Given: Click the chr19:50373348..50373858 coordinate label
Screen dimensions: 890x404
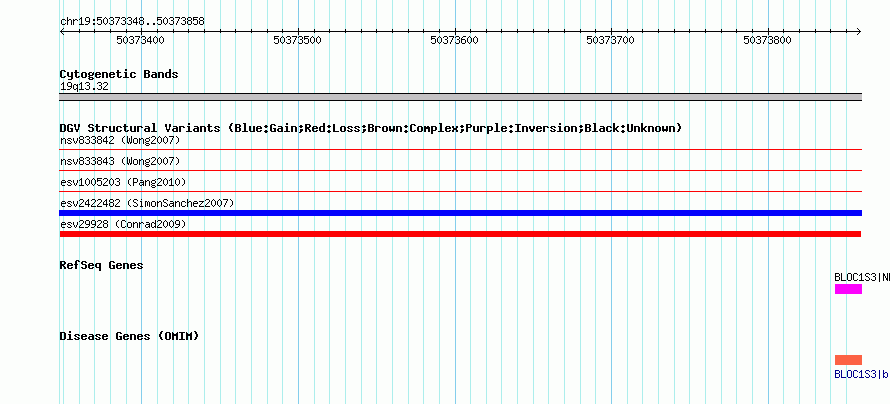Looking at the screenshot, I should [132, 22].
